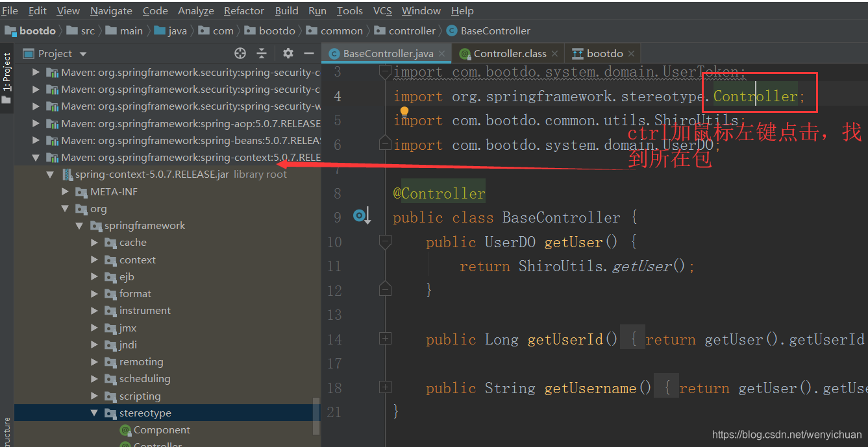Screen dimensions: 868x447
Task: Open the Refactor menu
Action: [x=245, y=11]
